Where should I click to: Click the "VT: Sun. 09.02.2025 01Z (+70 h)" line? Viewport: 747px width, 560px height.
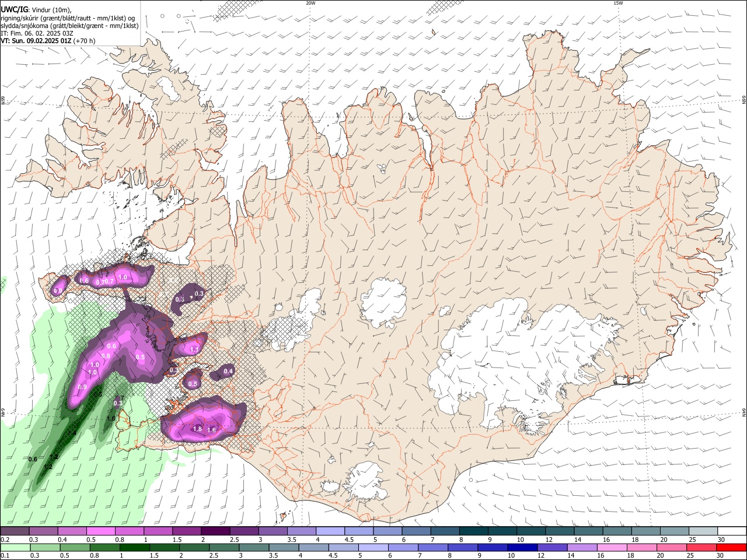click(48, 41)
